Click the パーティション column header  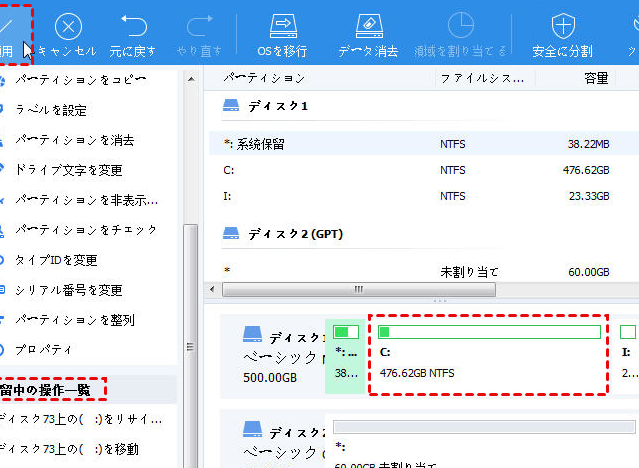click(x=264, y=78)
